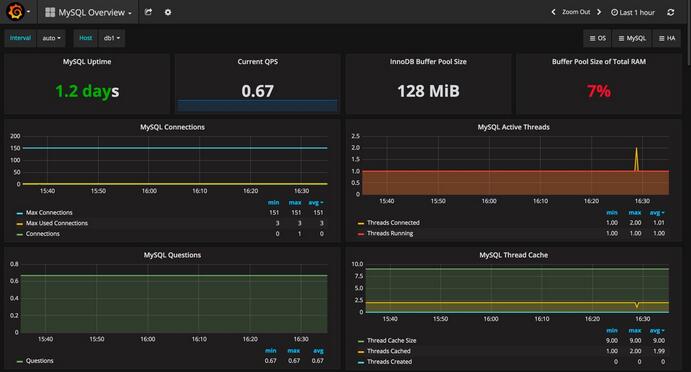
Task: Open the OS dashboards menu
Action: [x=598, y=38]
